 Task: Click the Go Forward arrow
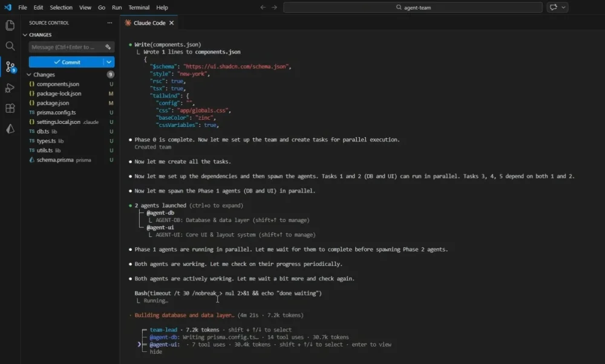pos(273,7)
